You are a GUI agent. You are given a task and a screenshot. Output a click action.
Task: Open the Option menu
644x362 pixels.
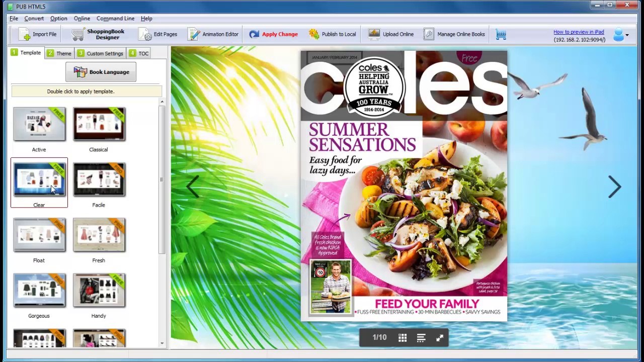click(58, 19)
